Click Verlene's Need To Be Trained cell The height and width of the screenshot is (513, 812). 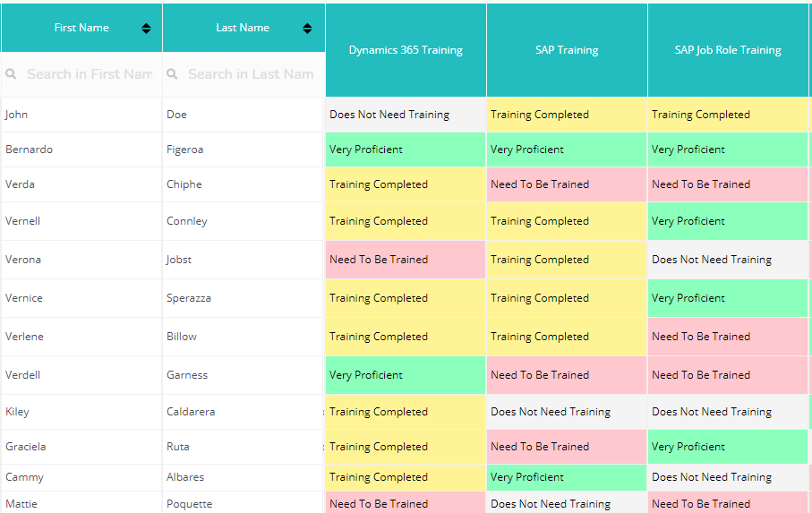[728, 337]
